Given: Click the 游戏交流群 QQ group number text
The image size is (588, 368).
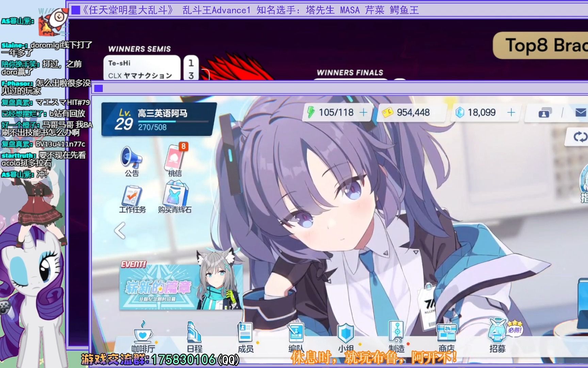Looking at the screenshot, I should click(160, 359).
